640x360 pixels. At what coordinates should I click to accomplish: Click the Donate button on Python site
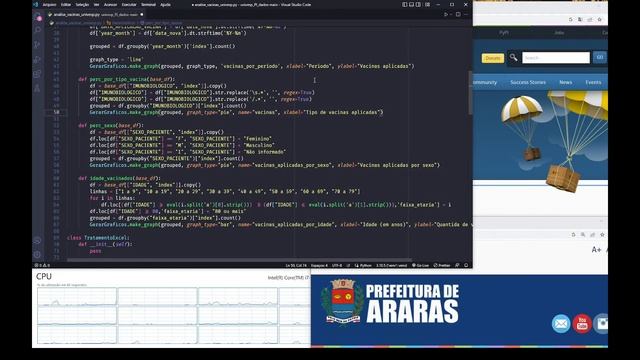(x=493, y=58)
